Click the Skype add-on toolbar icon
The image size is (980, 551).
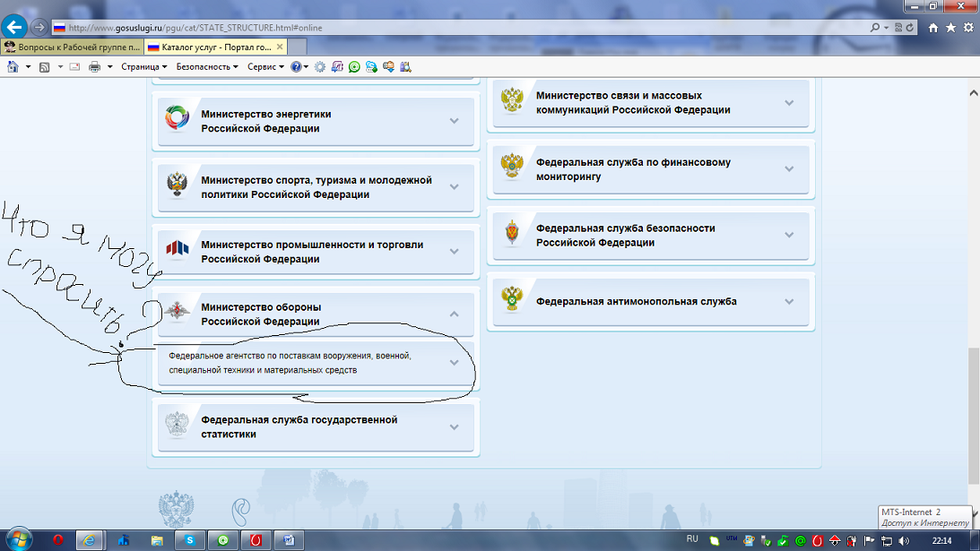371,67
